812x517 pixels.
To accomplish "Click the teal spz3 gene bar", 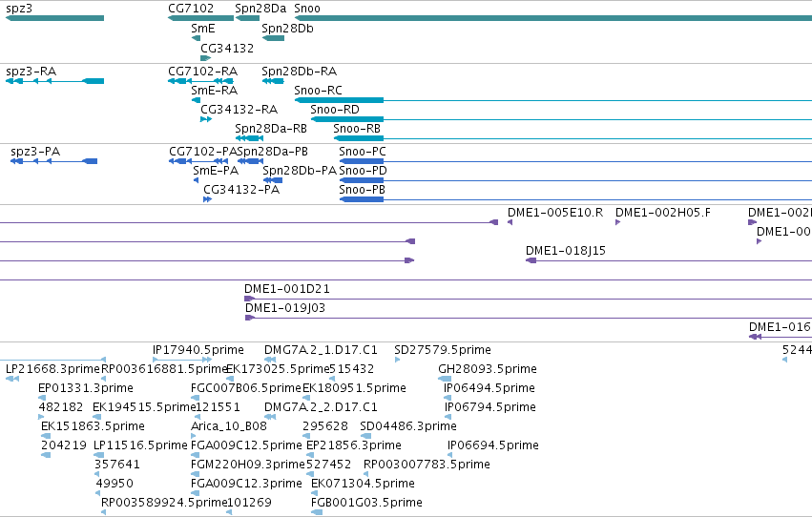I will pos(55,18).
